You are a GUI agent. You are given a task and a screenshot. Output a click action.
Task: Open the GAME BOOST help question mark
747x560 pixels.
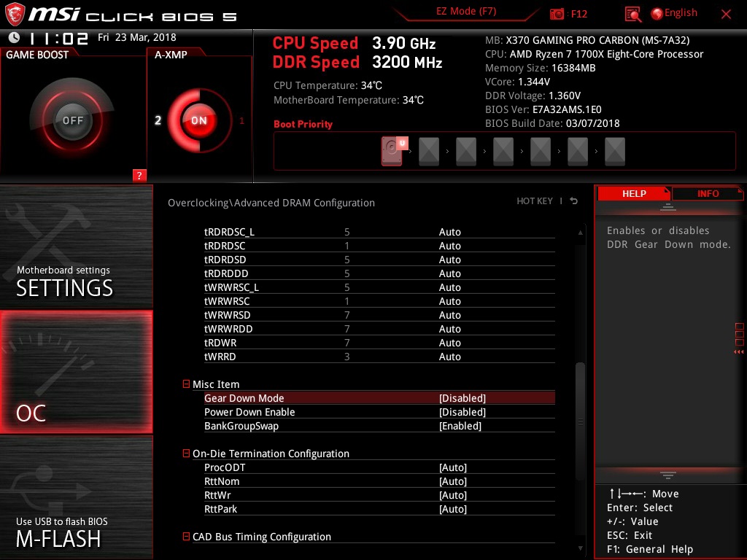139,175
